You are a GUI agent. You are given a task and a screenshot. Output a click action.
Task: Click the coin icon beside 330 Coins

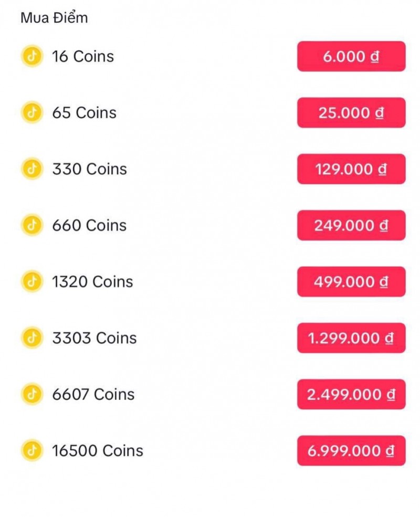coord(31,169)
